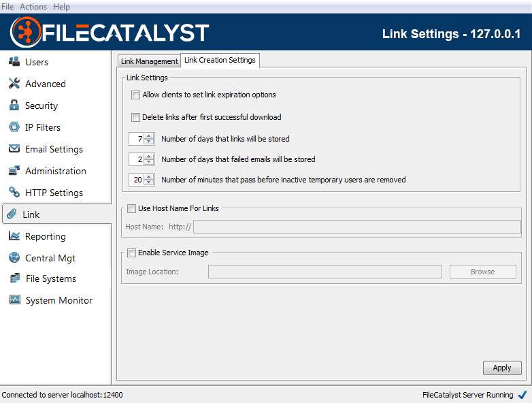Click the Administration computers icon
This screenshot has width=532, height=403.
click(x=14, y=170)
